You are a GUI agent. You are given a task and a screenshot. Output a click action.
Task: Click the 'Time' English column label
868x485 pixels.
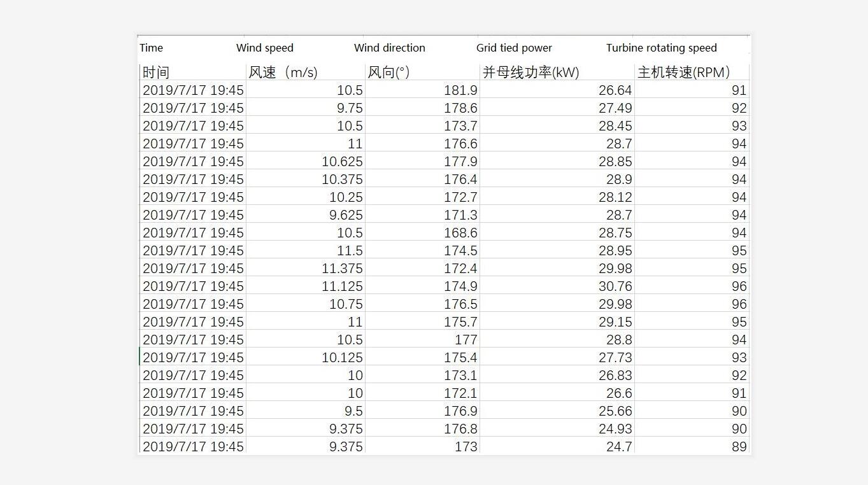click(151, 48)
